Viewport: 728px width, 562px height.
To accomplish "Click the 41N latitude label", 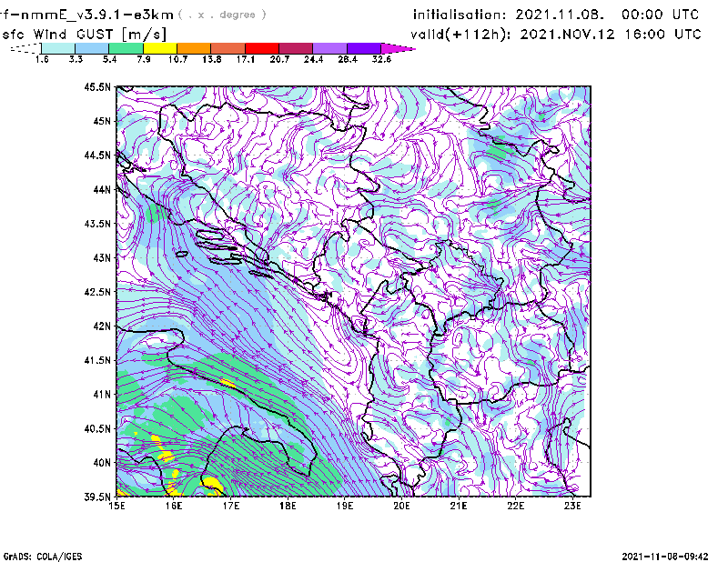I will tap(102, 395).
